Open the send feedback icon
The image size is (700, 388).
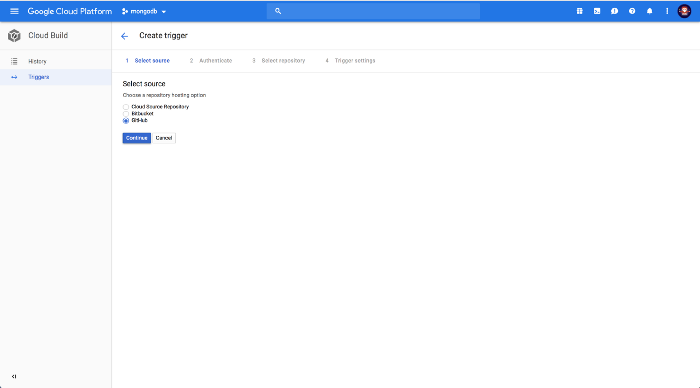tap(614, 11)
